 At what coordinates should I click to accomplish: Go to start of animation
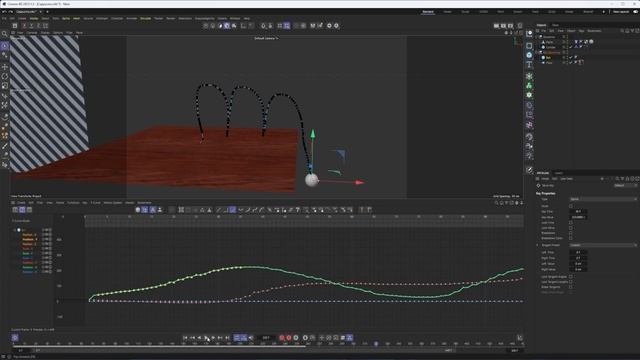click(x=185, y=338)
